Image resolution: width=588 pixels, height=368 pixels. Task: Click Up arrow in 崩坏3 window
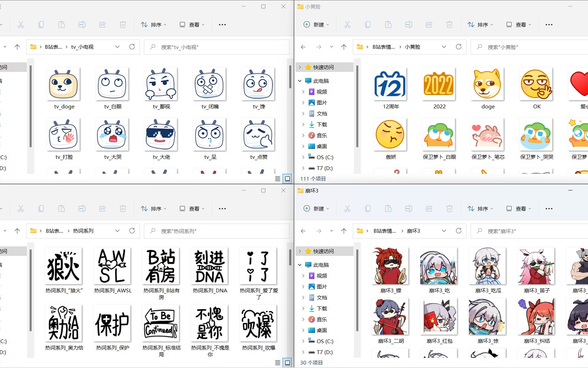point(344,231)
